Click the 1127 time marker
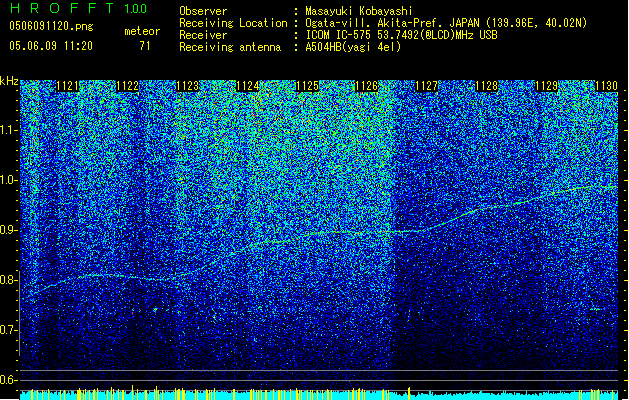This screenshot has width=629, height=400. (x=426, y=86)
